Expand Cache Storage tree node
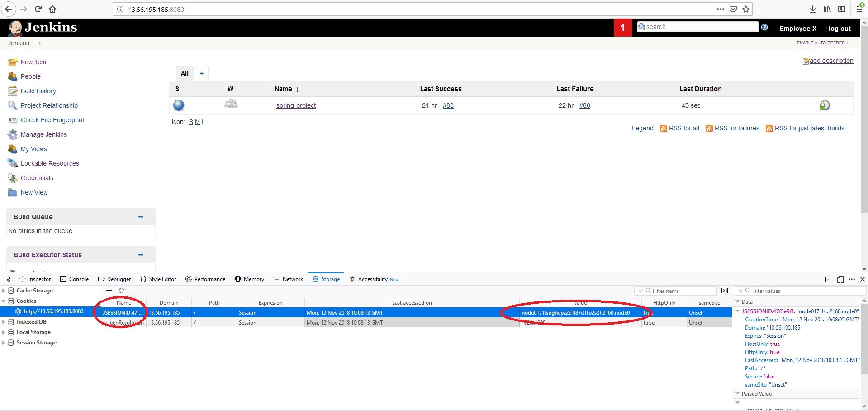This screenshot has width=868, height=411. 4,291
